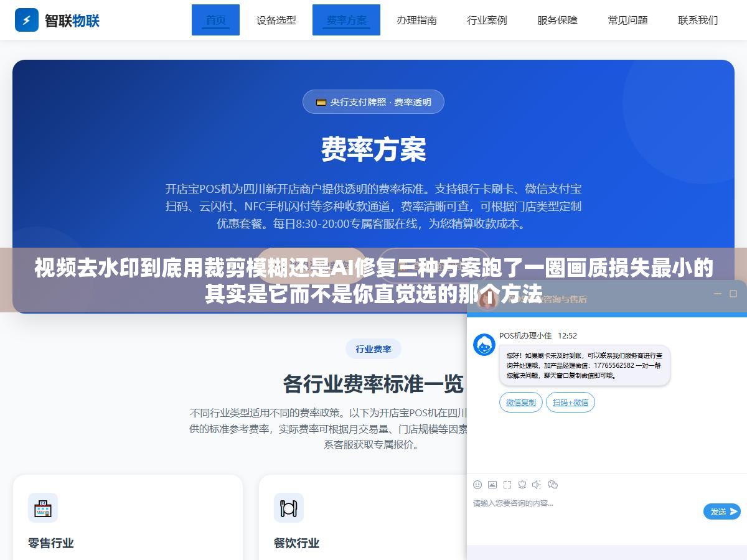The image size is (747, 560).
Task: Click the 费率方案 hero heading
Action: (374, 149)
